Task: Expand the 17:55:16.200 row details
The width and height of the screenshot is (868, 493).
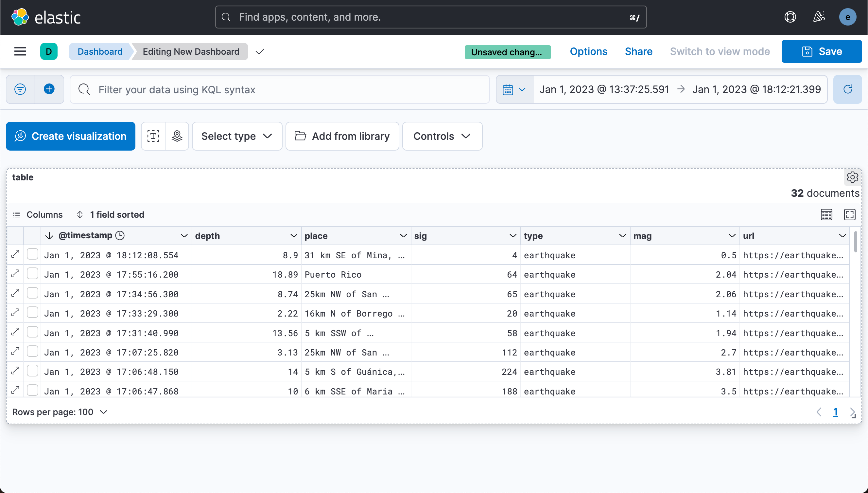Action: point(15,274)
